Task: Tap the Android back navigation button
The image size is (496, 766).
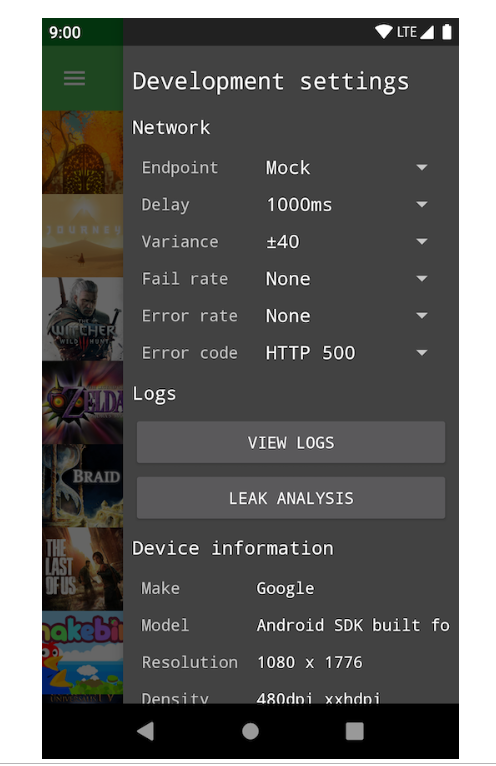Action: (x=146, y=731)
